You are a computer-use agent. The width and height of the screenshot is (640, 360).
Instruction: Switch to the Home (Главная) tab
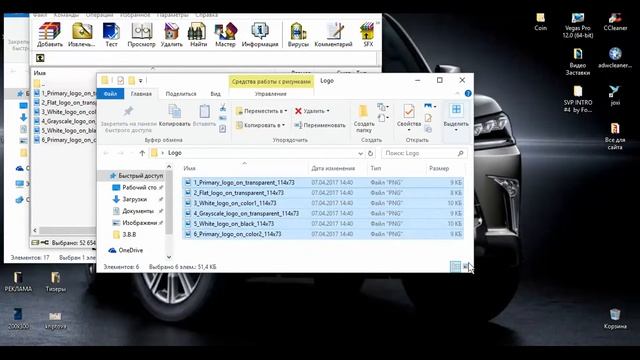point(141,94)
